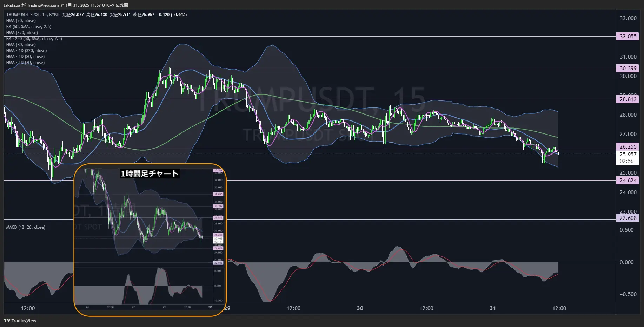Viewport: 644px width, 327px height.
Task: Click the TRUMPUSDT SPOT, 15, BYBIT symbol legend
Action: pyautogui.click(x=33, y=15)
